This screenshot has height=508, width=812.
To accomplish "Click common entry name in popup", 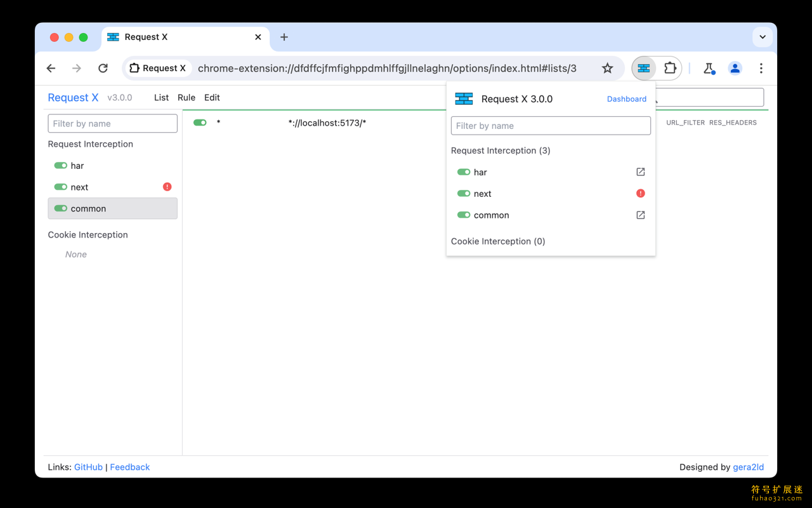I will point(492,215).
